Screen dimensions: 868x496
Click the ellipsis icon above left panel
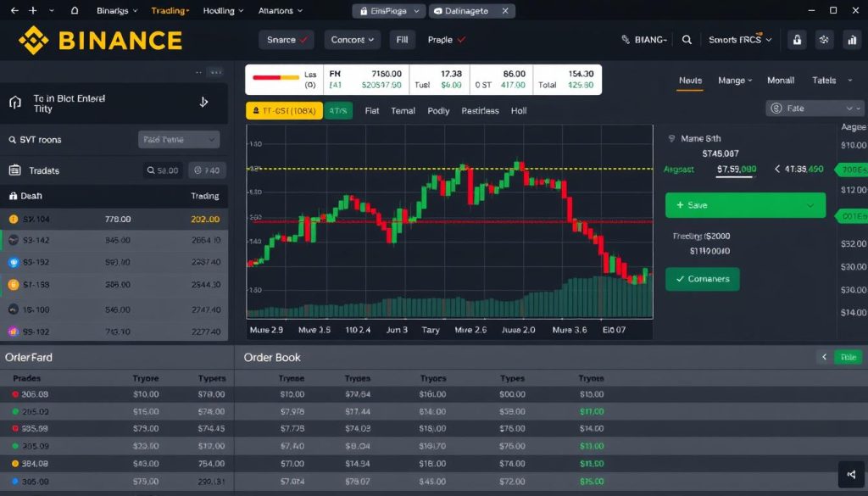[216, 73]
